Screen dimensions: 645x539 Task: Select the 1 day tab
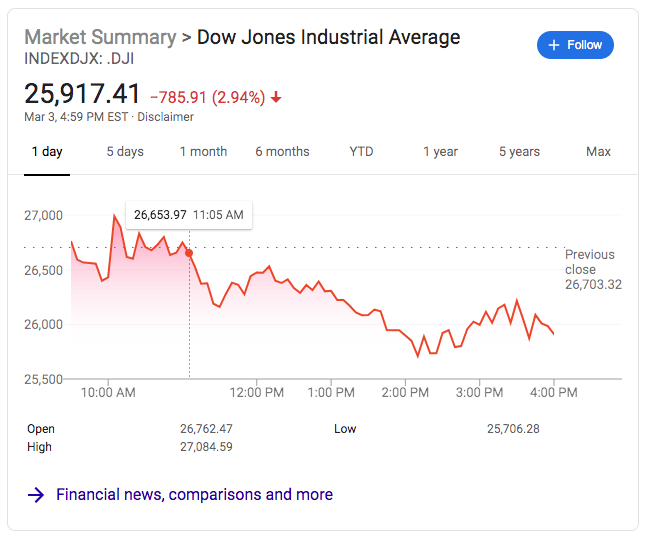(x=46, y=152)
